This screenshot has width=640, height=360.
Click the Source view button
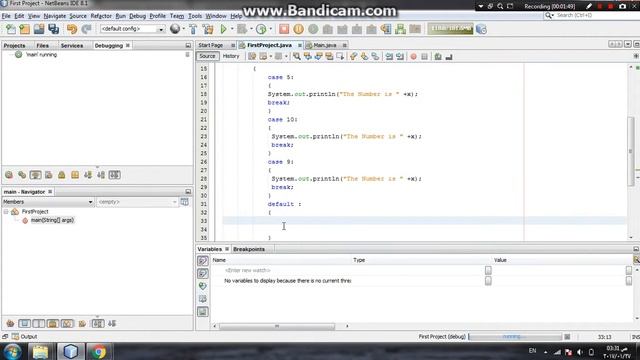(207, 56)
